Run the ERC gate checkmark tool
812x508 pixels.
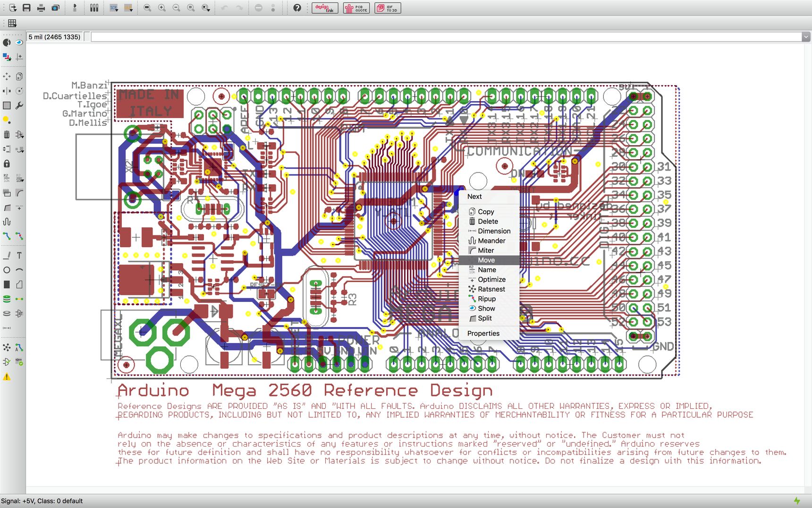click(7, 362)
